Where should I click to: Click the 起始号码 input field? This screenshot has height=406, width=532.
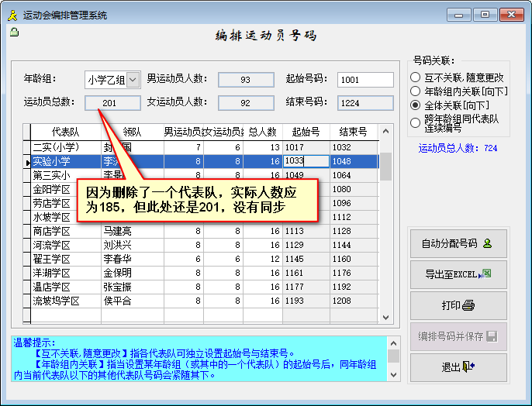pyautogui.click(x=365, y=79)
